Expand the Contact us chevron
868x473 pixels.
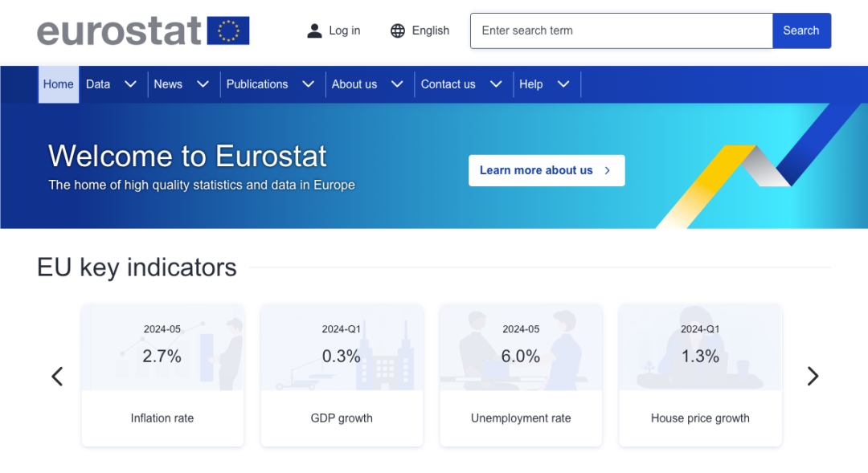(496, 84)
